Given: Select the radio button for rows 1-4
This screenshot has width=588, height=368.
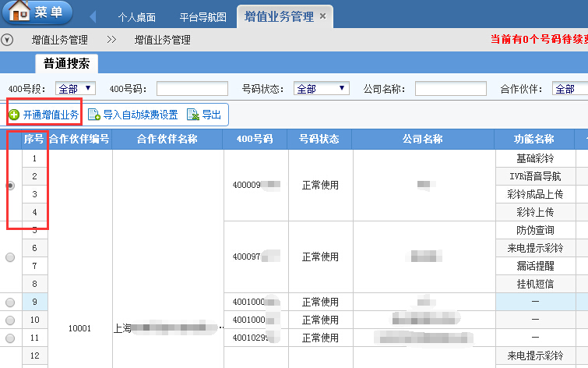Looking at the screenshot, I should click(x=10, y=186).
